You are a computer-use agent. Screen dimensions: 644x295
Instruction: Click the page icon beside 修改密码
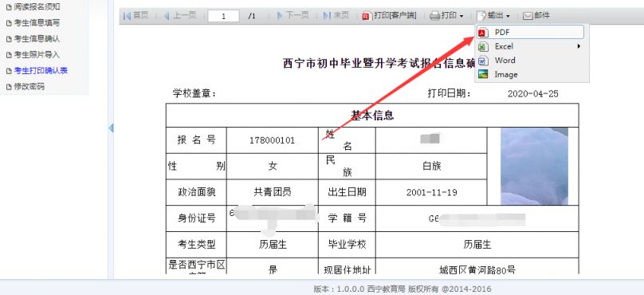(9, 87)
